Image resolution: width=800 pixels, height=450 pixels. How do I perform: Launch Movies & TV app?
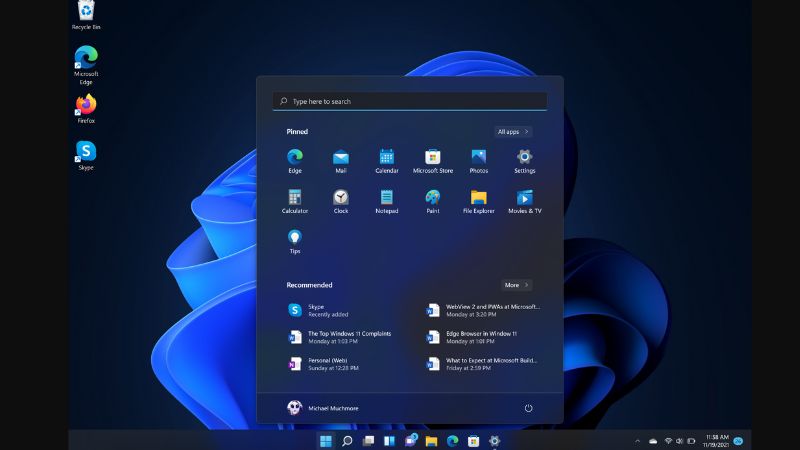(524, 202)
